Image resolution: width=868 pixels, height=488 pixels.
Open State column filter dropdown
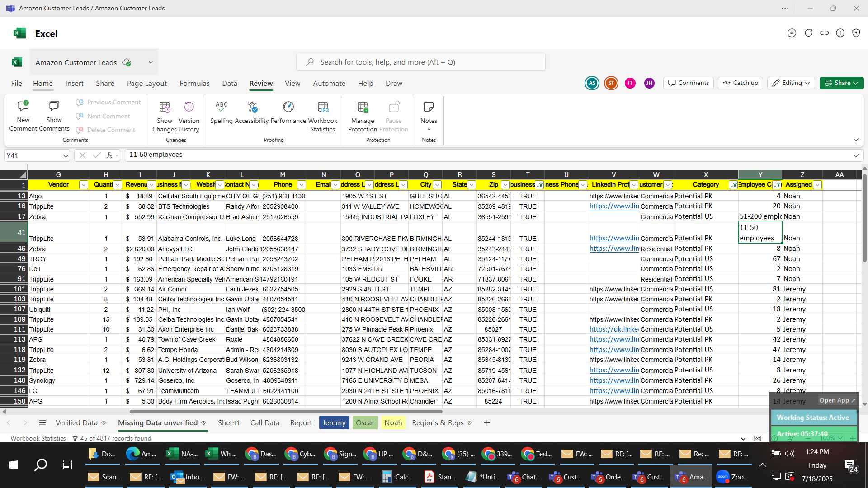(x=472, y=185)
